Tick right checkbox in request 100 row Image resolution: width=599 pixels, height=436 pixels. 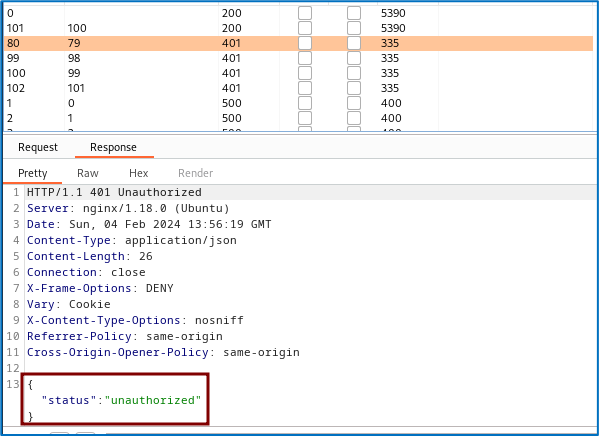tap(354, 73)
